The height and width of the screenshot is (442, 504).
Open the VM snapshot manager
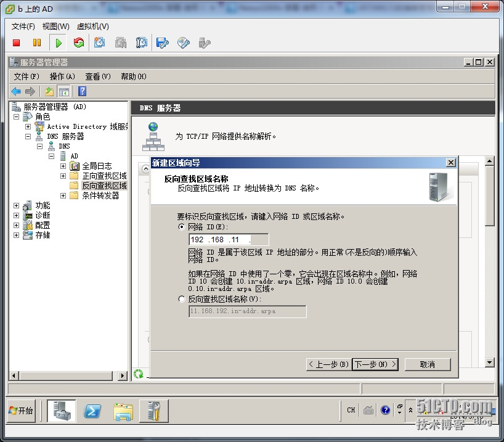(142, 43)
